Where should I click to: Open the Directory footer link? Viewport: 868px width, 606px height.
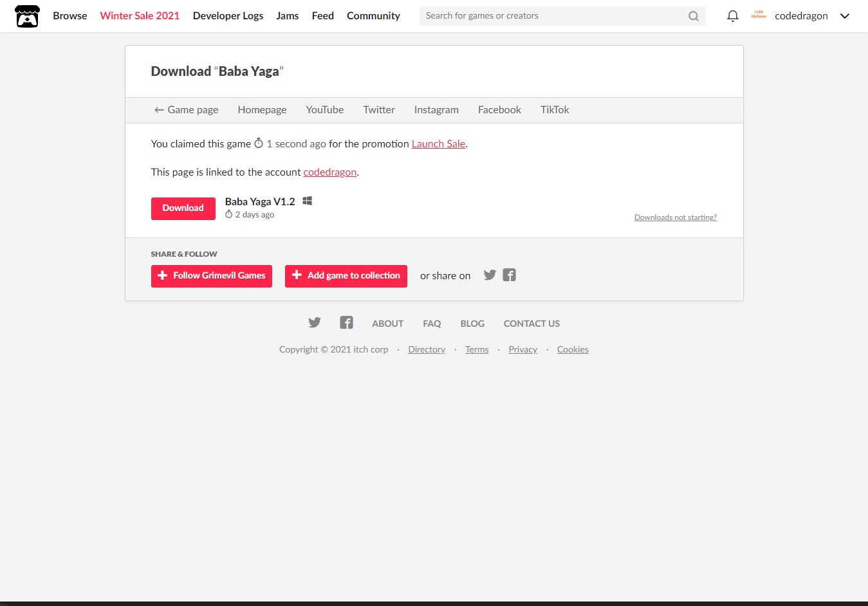427,349
